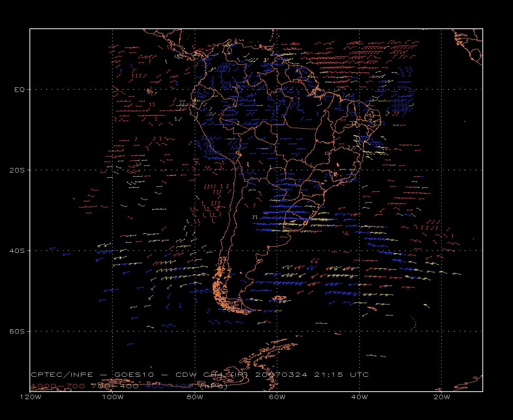Click the "21:15" time in the caption
The width and height of the screenshot is (513, 420).
pos(329,375)
